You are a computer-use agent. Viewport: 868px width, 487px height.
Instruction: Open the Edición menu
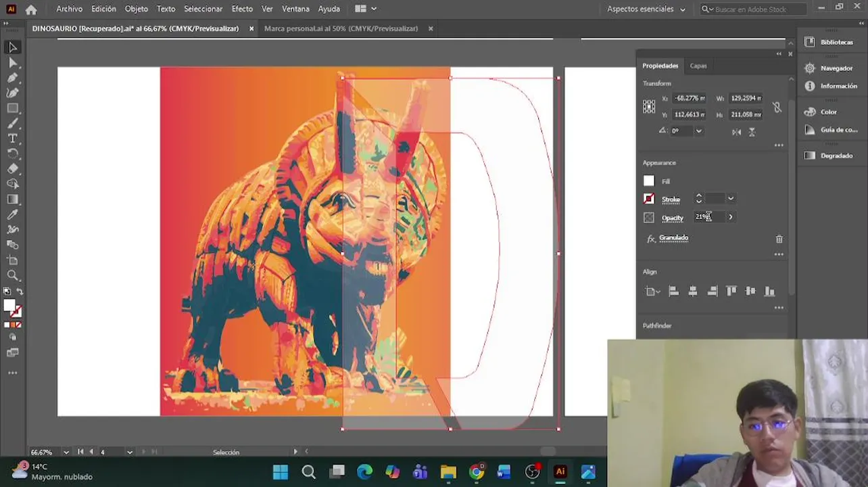(103, 9)
